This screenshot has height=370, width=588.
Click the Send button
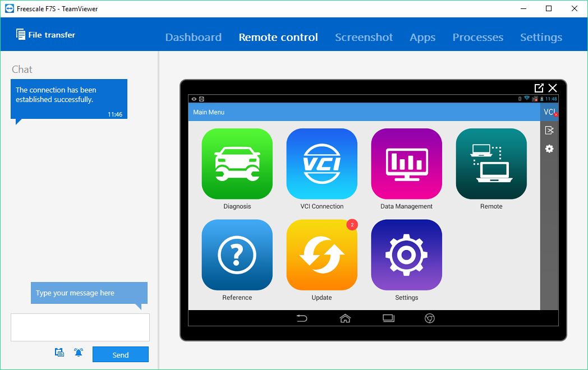[121, 354]
